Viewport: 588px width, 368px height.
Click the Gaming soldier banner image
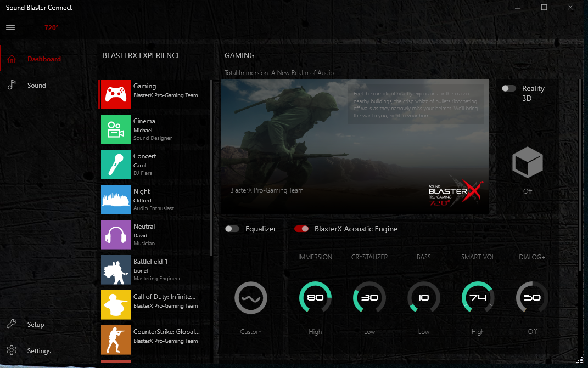click(354, 146)
